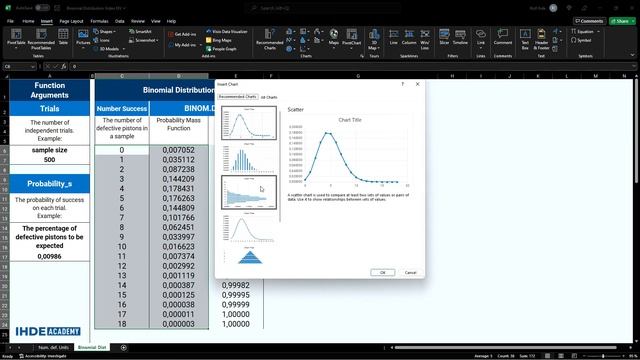The width and height of the screenshot is (640, 360).
Task: Click the PivotChart icon
Action: click(x=351, y=38)
